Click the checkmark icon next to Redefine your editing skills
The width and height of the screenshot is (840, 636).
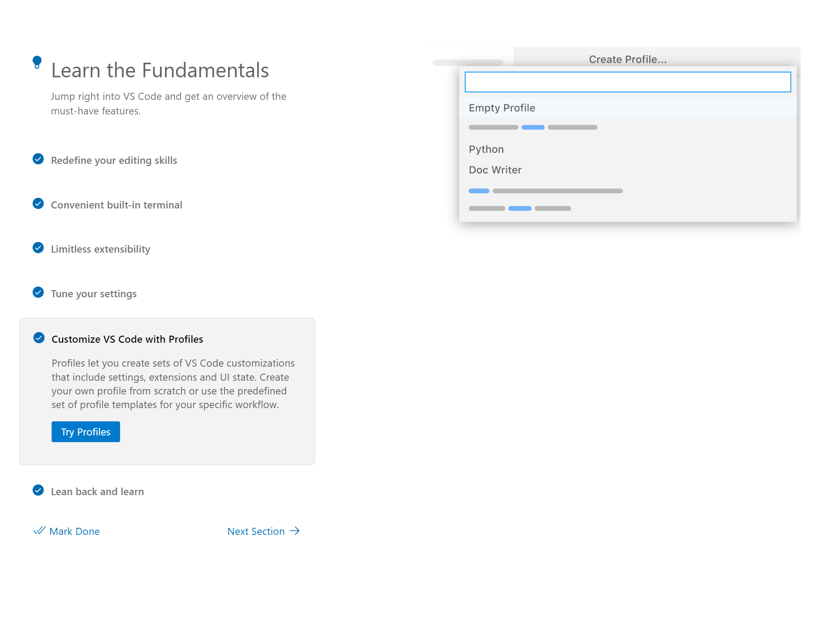38,159
